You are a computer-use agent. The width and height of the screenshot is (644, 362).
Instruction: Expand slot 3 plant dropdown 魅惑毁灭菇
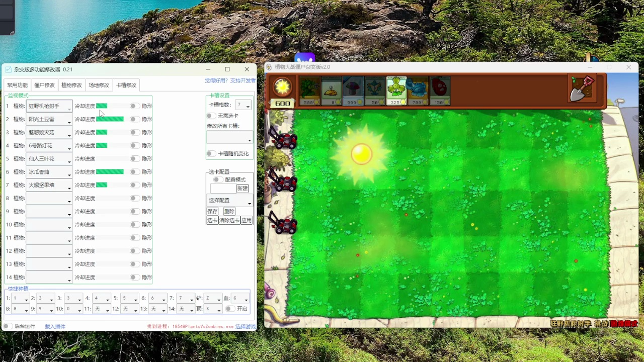point(49,133)
